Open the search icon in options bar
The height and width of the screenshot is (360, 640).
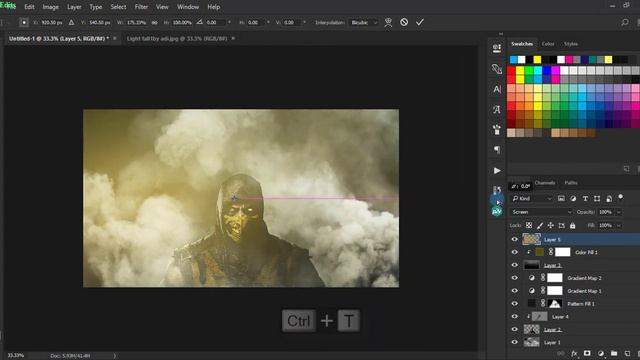coord(624,22)
